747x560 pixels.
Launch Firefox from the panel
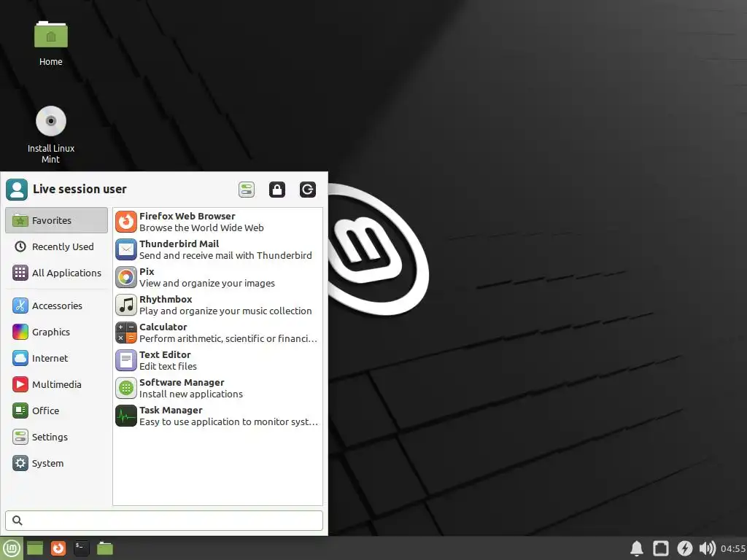[x=58, y=548]
